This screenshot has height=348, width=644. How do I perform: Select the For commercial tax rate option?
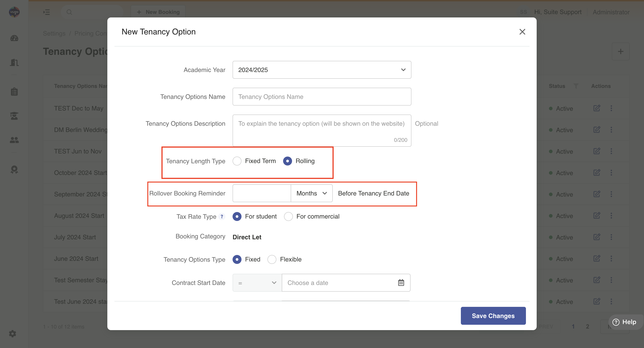[x=288, y=216]
